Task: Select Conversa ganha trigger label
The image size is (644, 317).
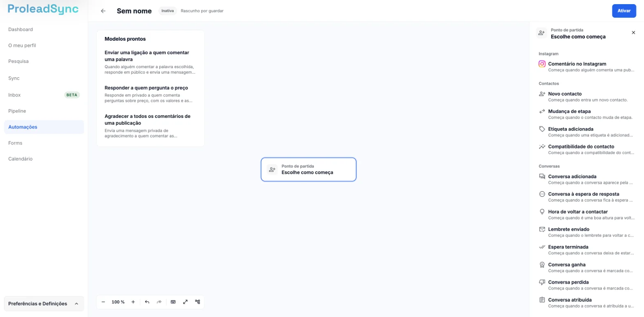Action: 567,264
